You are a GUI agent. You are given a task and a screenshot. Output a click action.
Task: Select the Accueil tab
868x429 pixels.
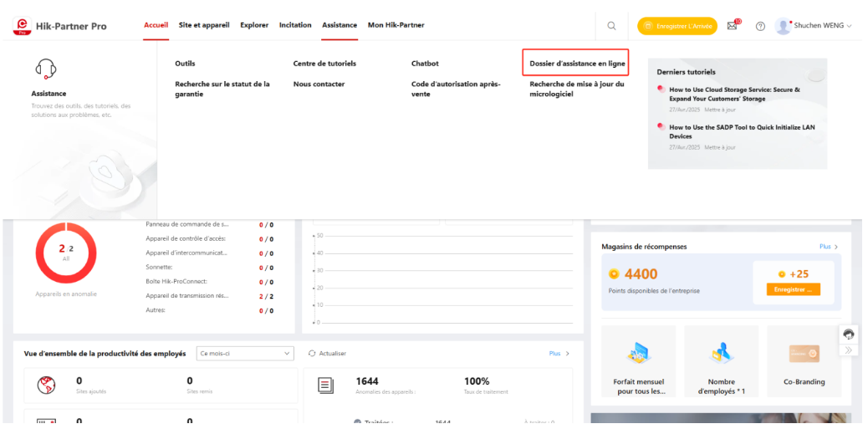coord(156,25)
